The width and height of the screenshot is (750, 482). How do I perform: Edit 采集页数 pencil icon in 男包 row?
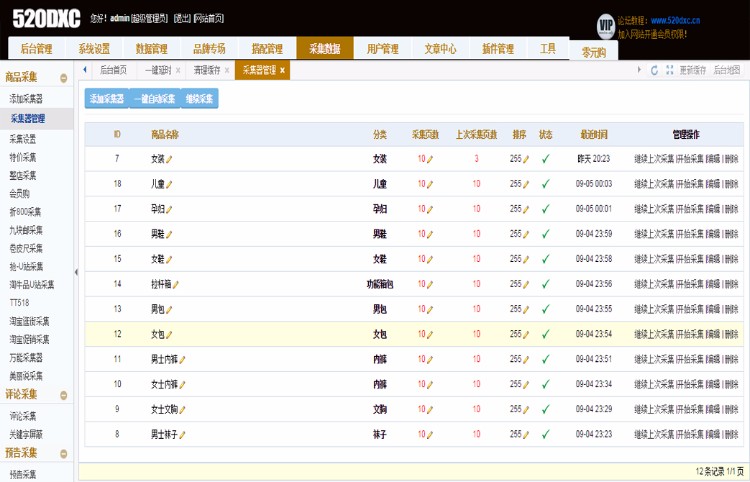click(x=430, y=309)
